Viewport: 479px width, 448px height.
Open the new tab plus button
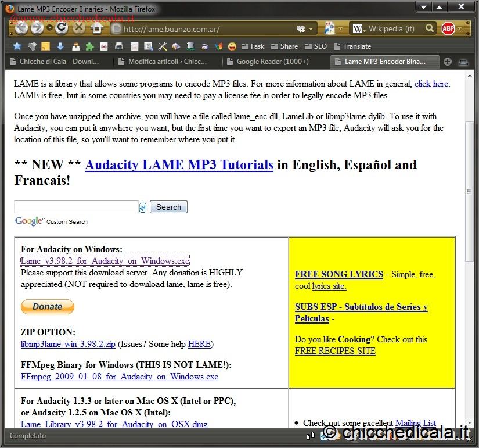point(448,62)
